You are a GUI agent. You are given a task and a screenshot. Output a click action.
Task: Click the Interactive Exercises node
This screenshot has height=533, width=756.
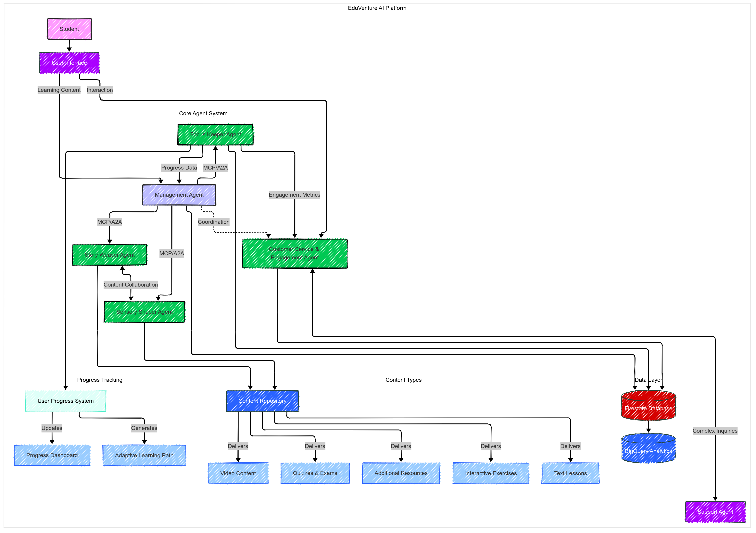tap(491, 473)
